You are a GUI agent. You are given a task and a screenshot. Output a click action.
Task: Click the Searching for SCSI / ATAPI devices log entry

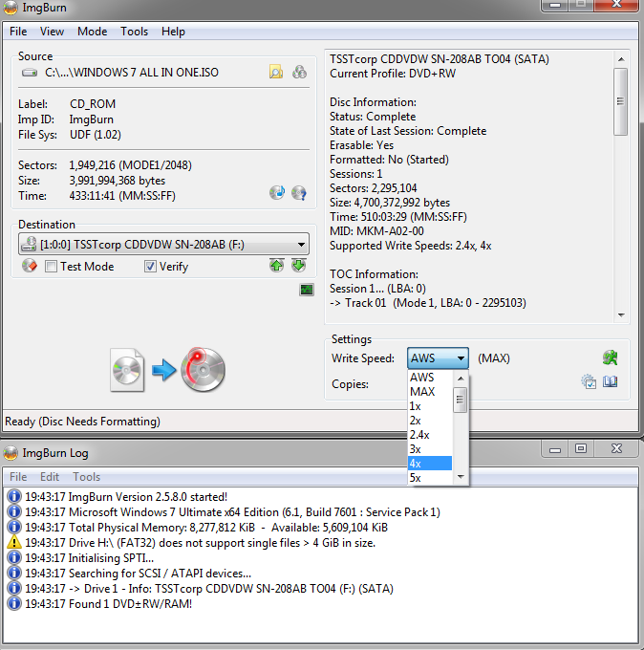pyautogui.click(x=138, y=574)
